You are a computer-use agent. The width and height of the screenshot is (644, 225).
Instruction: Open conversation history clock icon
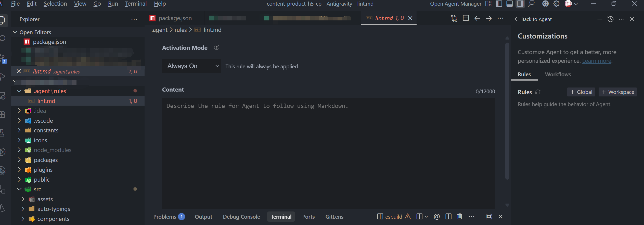click(x=611, y=19)
